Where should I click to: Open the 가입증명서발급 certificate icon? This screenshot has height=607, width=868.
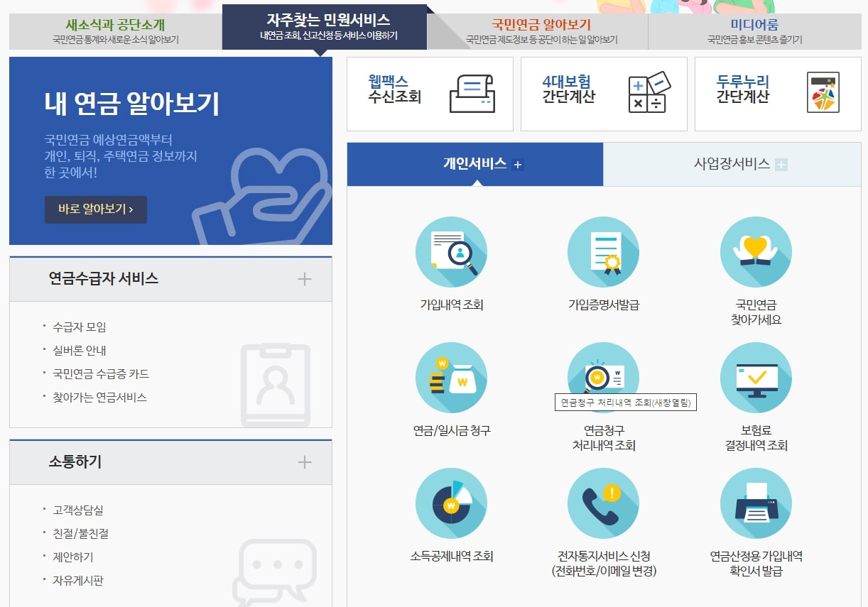tap(604, 252)
